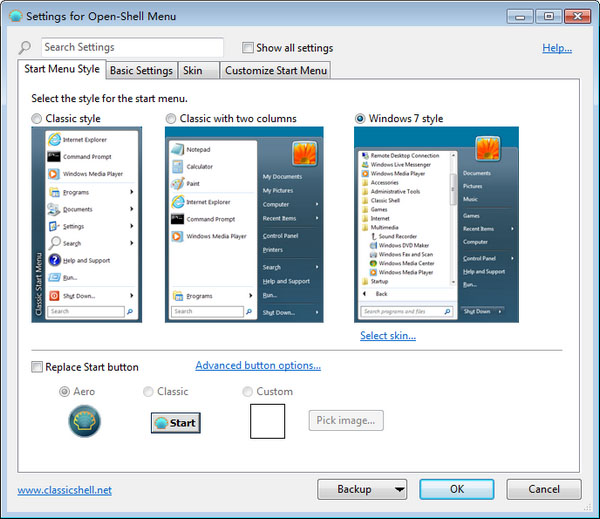
Task: Switch to the Basic Settings tab
Action: [x=141, y=71]
